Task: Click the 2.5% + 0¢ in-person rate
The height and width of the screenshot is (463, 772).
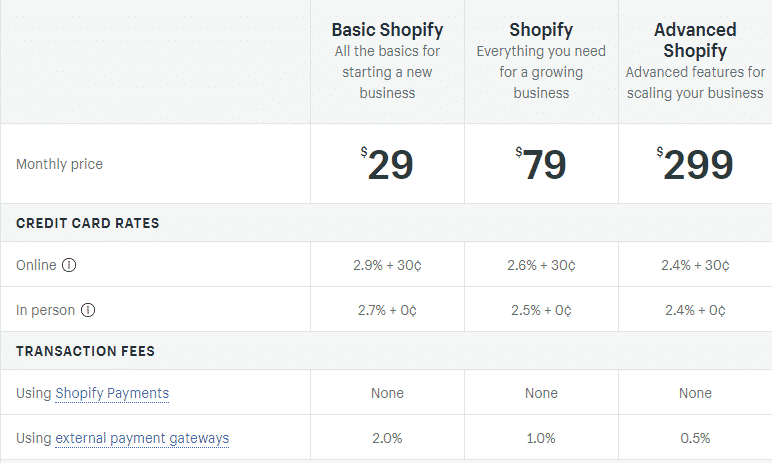Action: pos(541,311)
